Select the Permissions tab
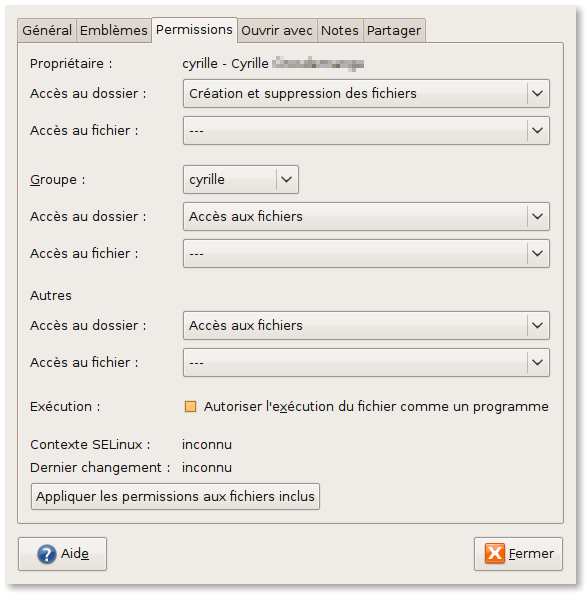585x593 pixels. (194, 30)
